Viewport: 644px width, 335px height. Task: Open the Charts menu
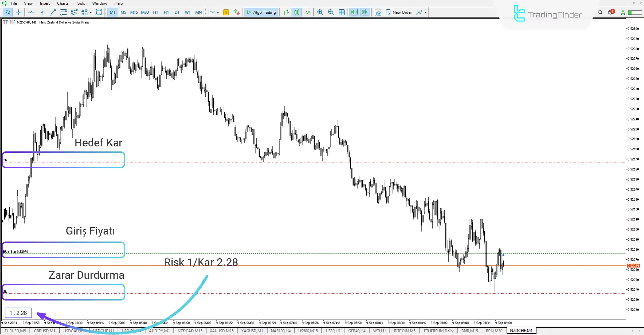(x=62, y=3)
